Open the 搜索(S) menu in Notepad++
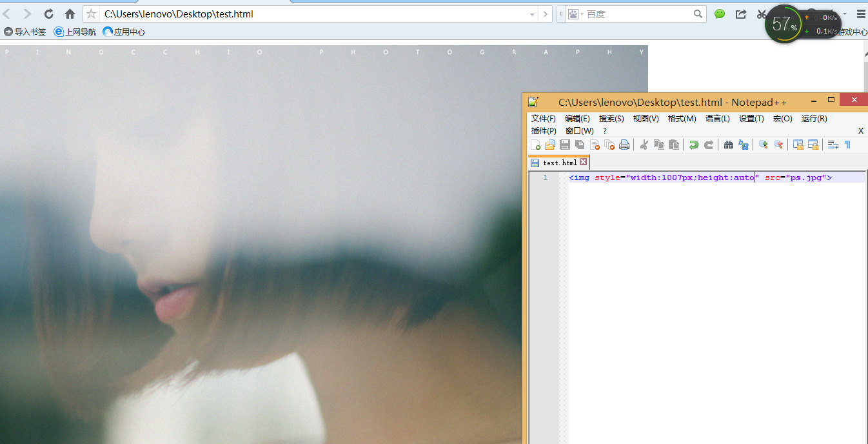Image resolution: width=868 pixels, height=444 pixels. pyautogui.click(x=611, y=119)
